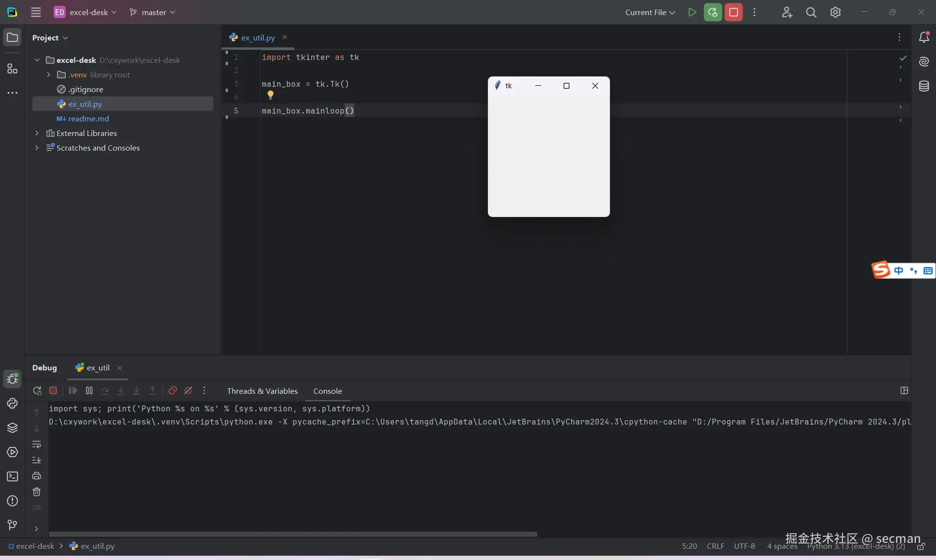
Task: Pause the program in debug toolbar
Action: 89,391
